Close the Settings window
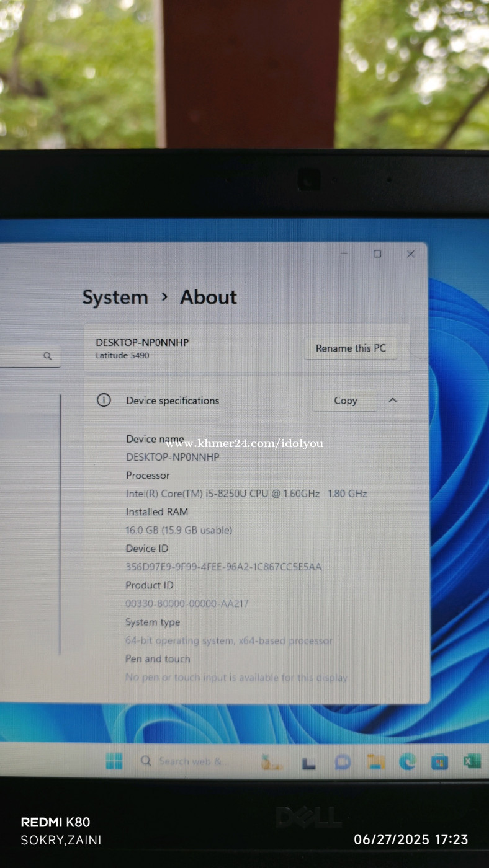 click(410, 254)
